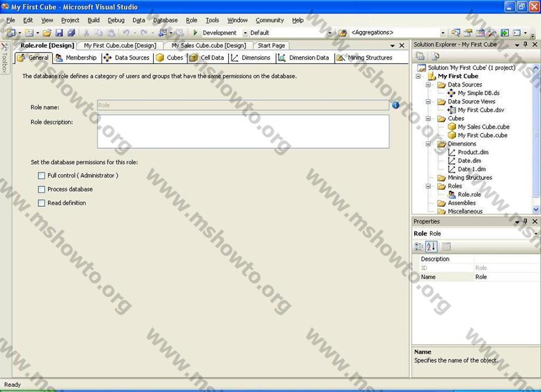541x392 pixels.
Task: Click the green arrow Start Page toolbar icon
Action: 504,33
